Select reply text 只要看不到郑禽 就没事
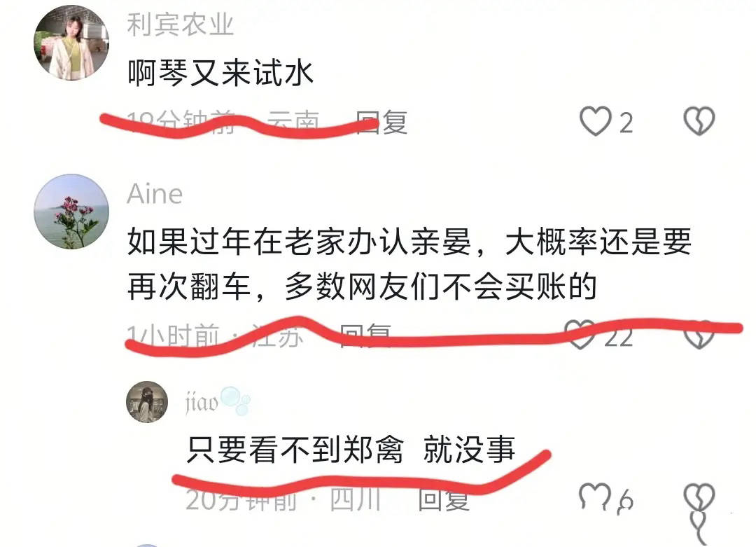 pos(351,450)
